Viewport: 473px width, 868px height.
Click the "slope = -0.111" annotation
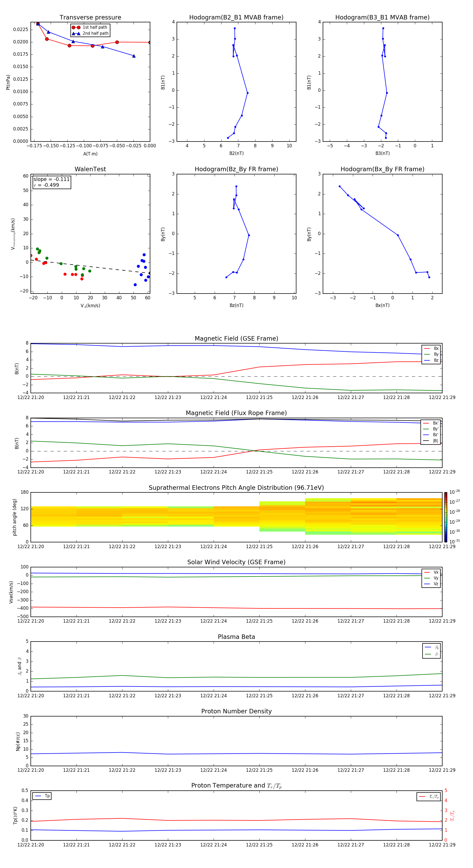(x=52, y=179)
